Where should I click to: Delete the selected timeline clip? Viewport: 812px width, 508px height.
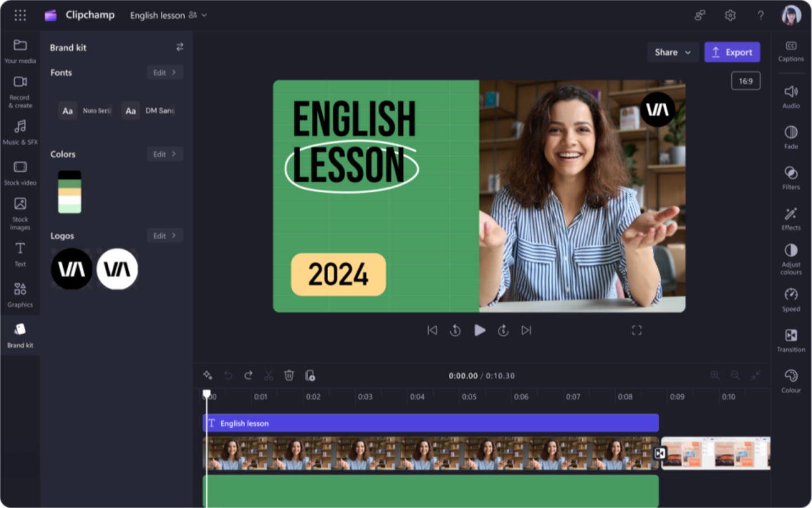289,375
